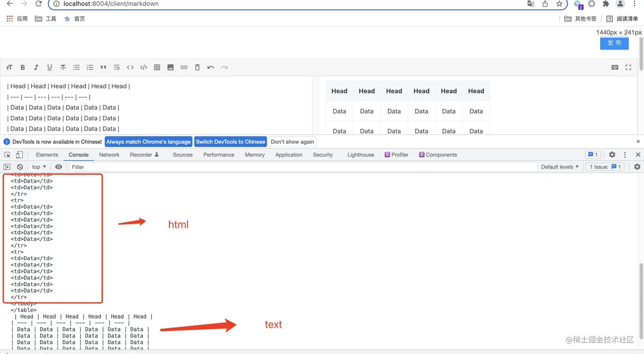Open the Chrome extensions puzzle menu
The width and height of the screenshot is (644, 354).
[x=606, y=4]
